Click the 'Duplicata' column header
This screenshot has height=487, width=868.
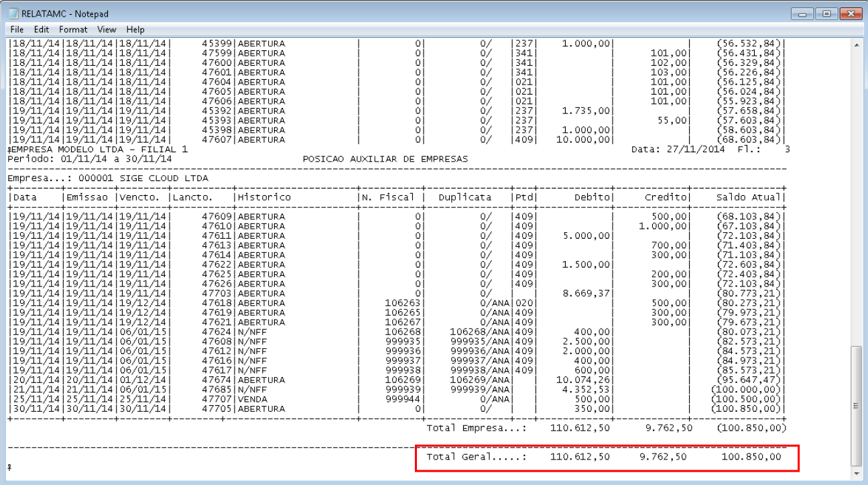pyautogui.click(x=465, y=197)
